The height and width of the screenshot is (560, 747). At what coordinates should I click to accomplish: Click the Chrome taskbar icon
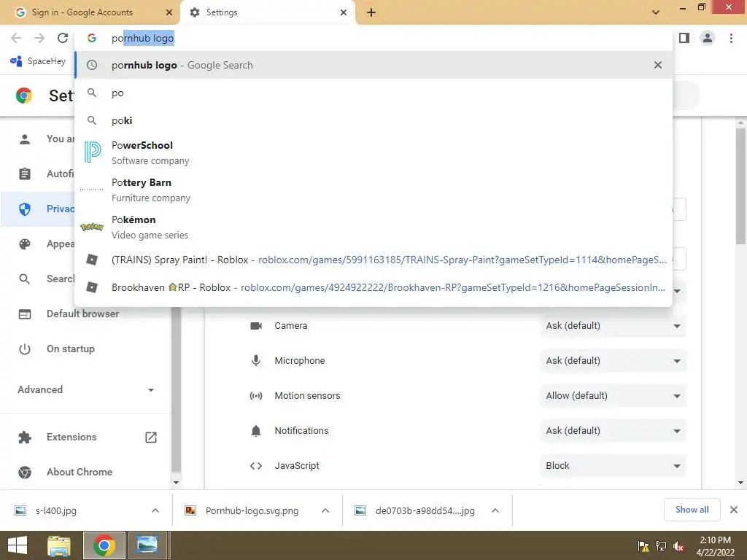coord(104,545)
